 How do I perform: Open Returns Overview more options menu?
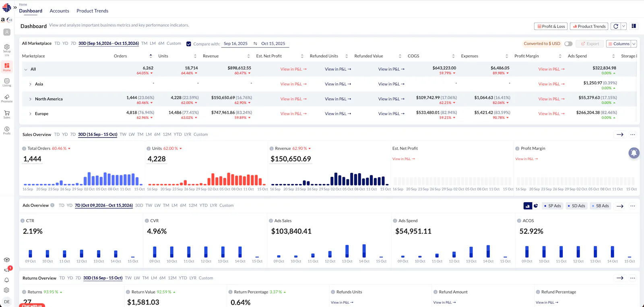[x=633, y=278]
